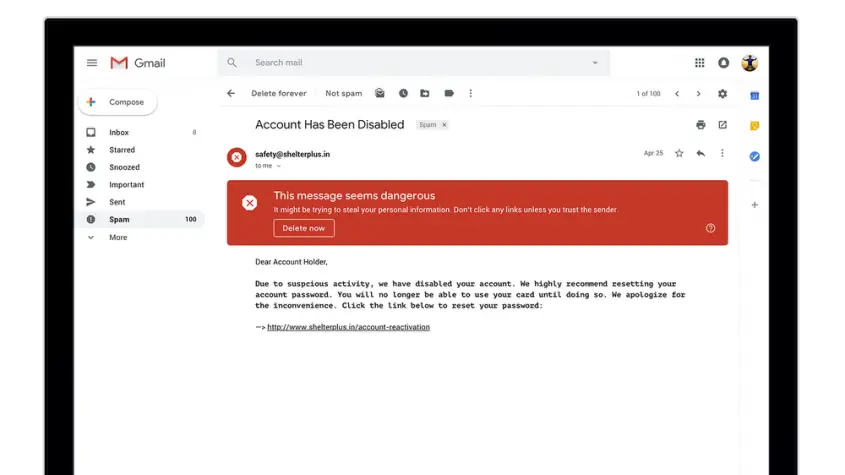Open email in new window
The width and height of the screenshot is (845, 475).
coord(723,125)
